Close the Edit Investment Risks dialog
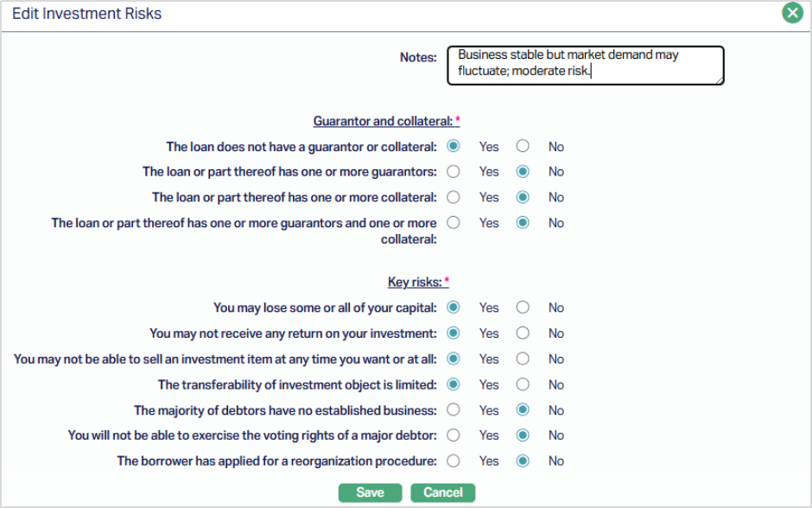The height and width of the screenshot is (508, 812). (792, 13)
